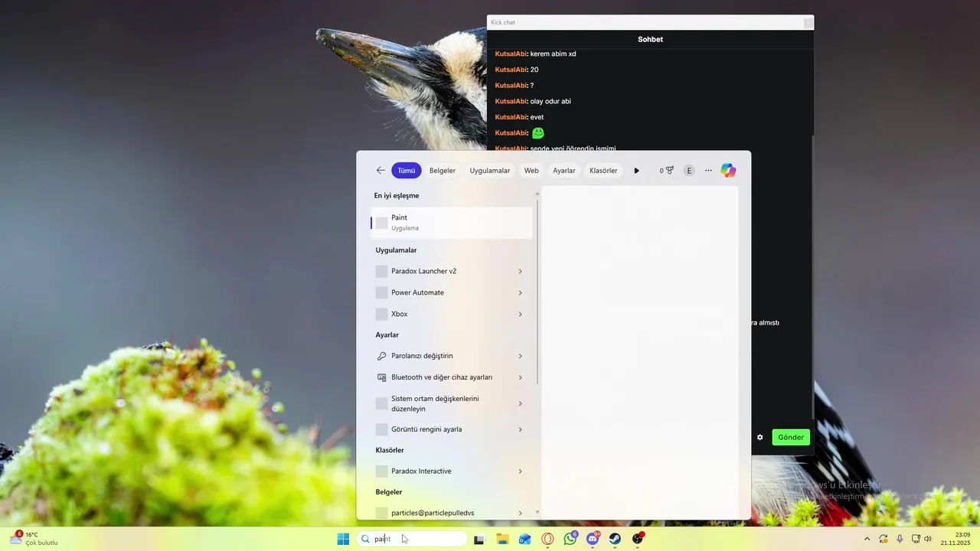The height and width of the screenshot is (551, 980).
Task: Open WhatsApp from the taskbar
Action: tap(570, 539)
